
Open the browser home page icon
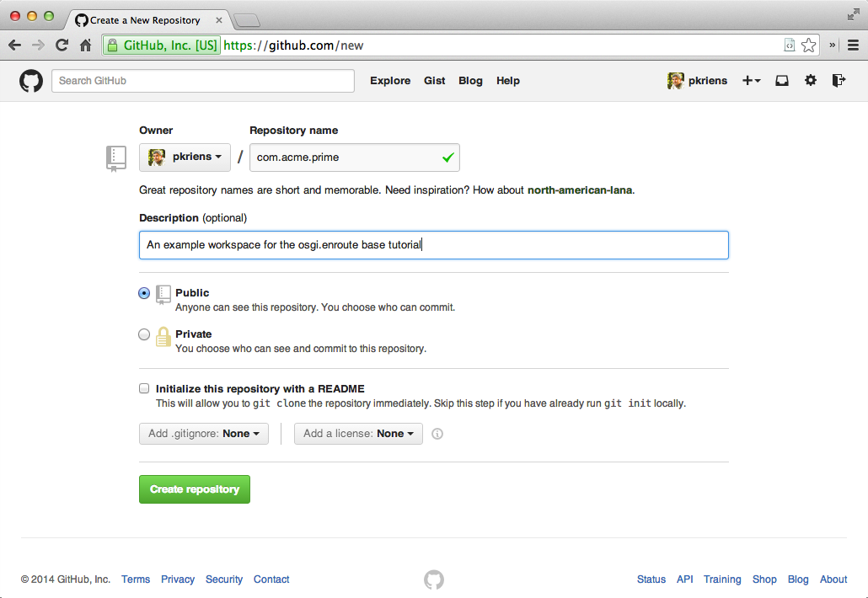tap(85, 45)
